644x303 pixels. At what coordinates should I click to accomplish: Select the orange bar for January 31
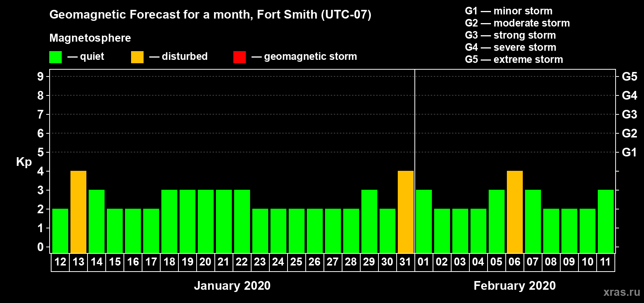coord(406,212)
